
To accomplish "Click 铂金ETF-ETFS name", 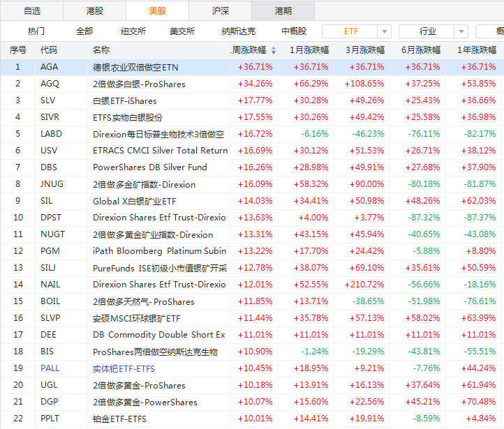I will (119, 419).
